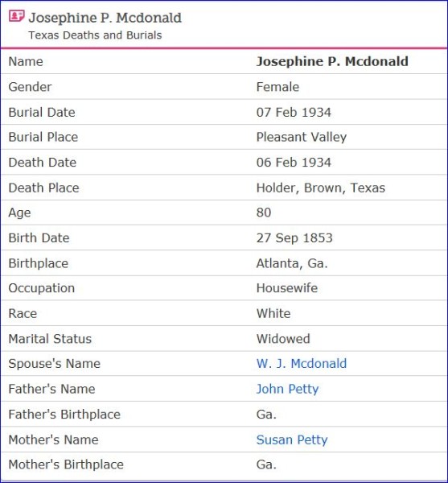Click the Female gender value
Viewport: 448px width, 483px height.
click(277, 87)
